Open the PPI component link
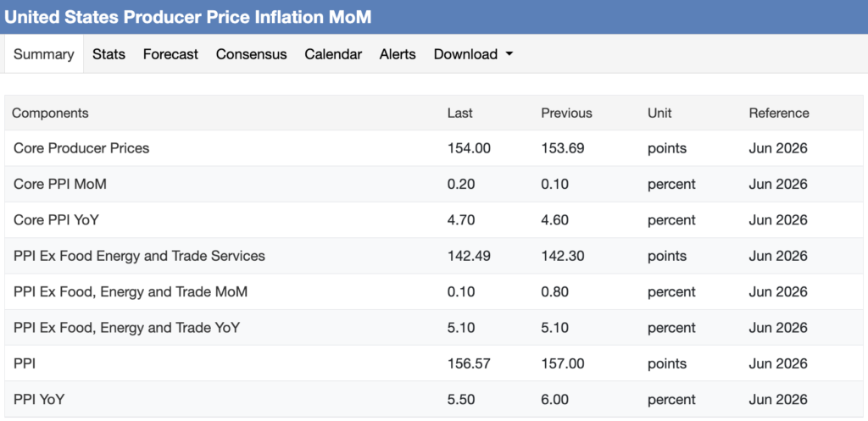 tap(25, 364)
